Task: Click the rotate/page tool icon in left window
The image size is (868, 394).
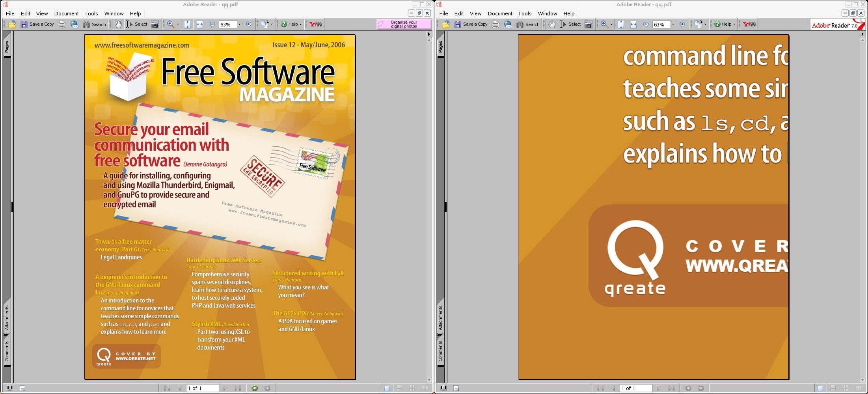Action: (x=264, y=24)
